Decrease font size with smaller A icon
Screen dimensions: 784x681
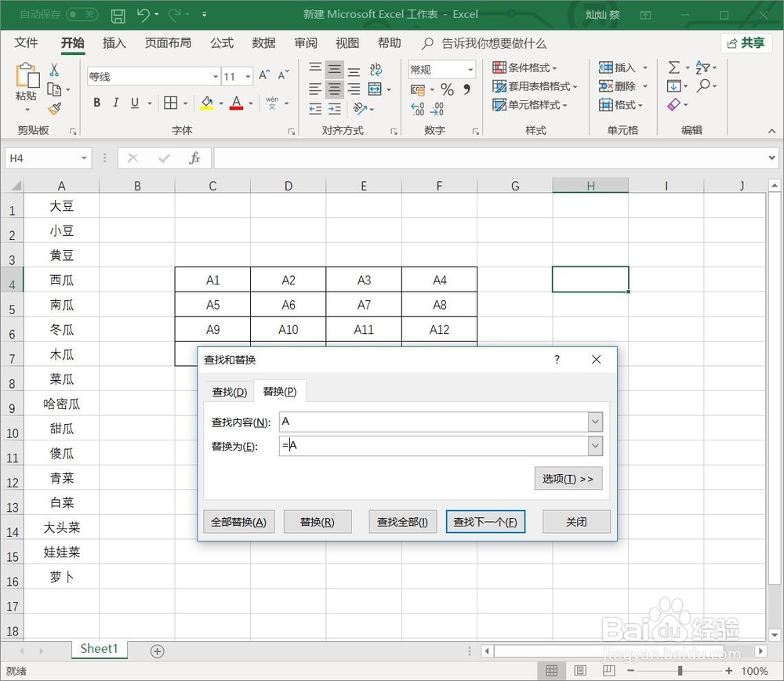coord(284,75)
